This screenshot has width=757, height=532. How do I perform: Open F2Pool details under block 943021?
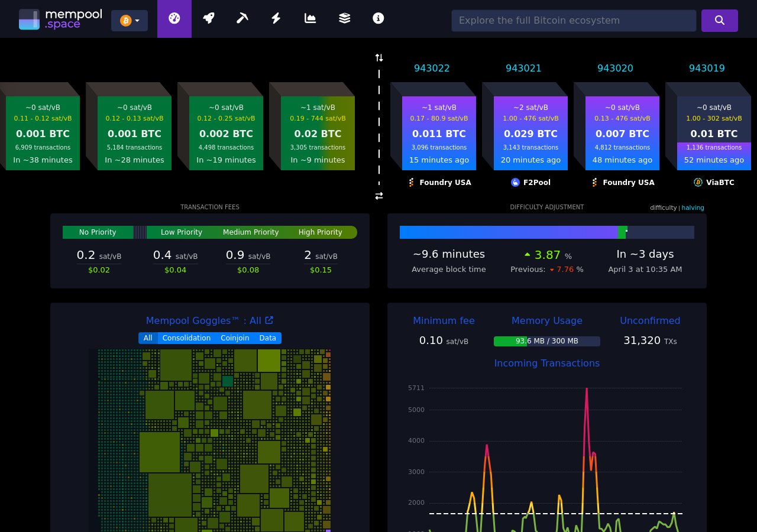tap(531, 183)
